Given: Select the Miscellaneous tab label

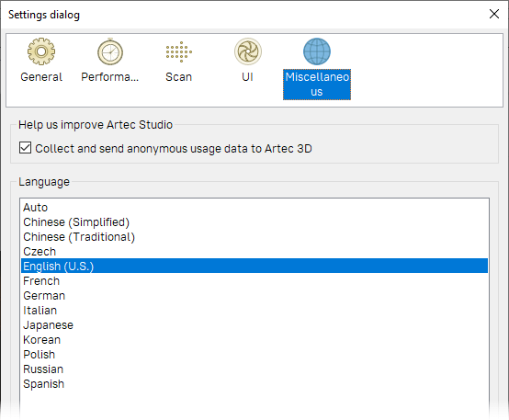Looking at the screenshot, I should click(x=317, y=85).
